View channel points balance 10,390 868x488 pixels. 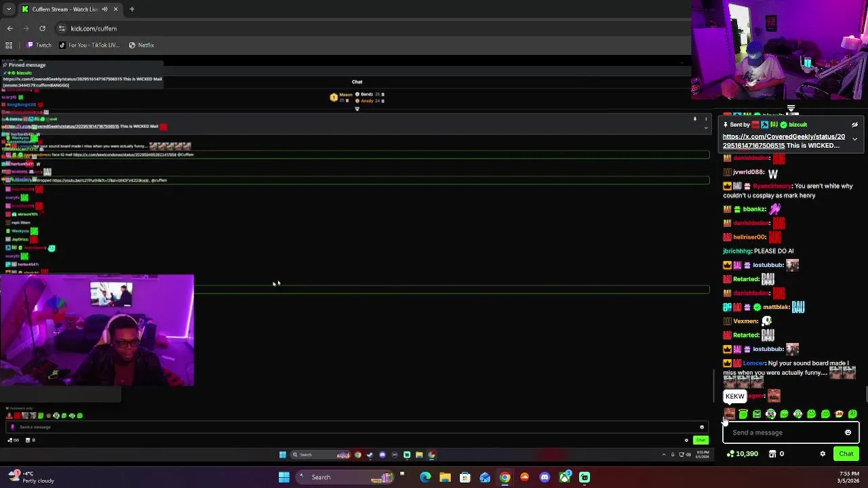pos(742,453)
